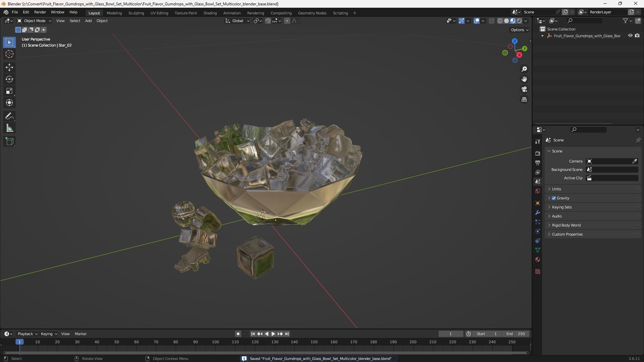Toggle proportional editing

[x=287, y=21]
